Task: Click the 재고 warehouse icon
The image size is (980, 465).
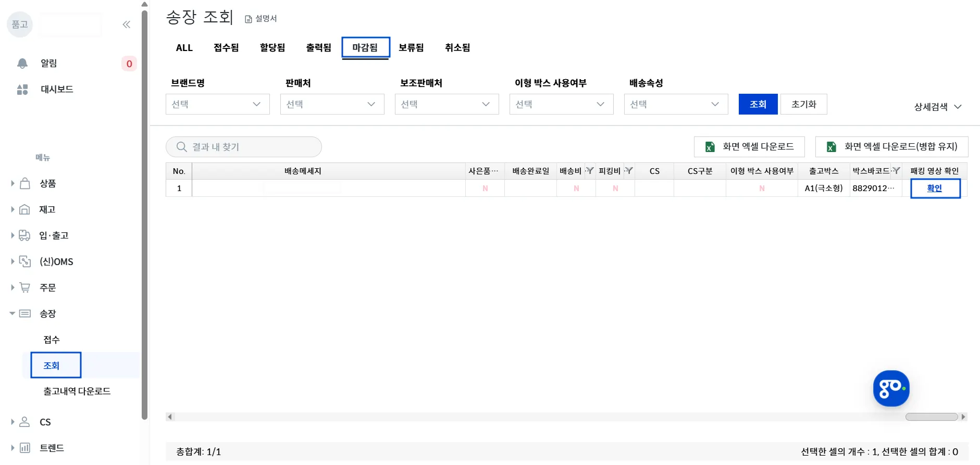Action: tap(24, 209)
